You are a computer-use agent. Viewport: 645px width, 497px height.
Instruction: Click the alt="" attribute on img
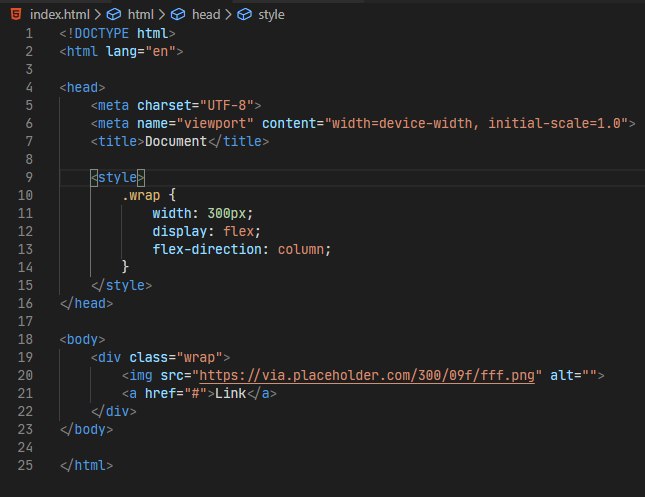(x=573, y=375)
